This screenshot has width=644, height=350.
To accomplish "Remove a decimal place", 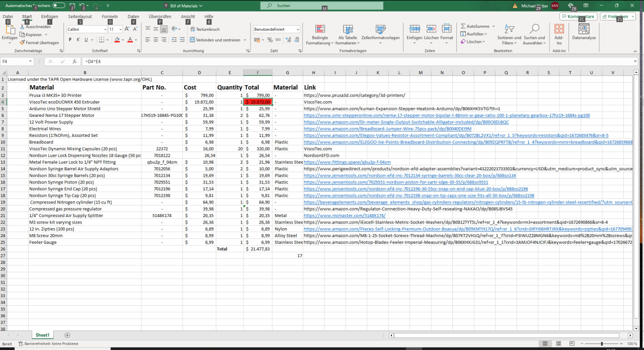I will coord(296,40).
